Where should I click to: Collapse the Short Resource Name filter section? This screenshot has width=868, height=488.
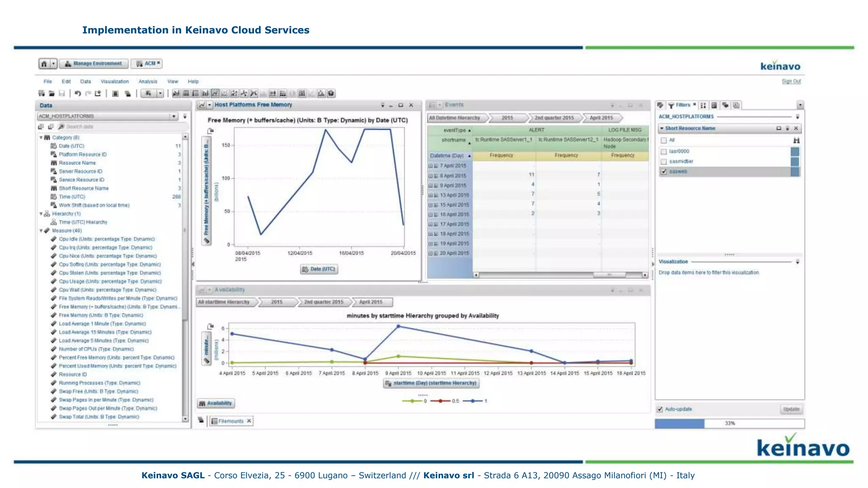pos(662,128)
